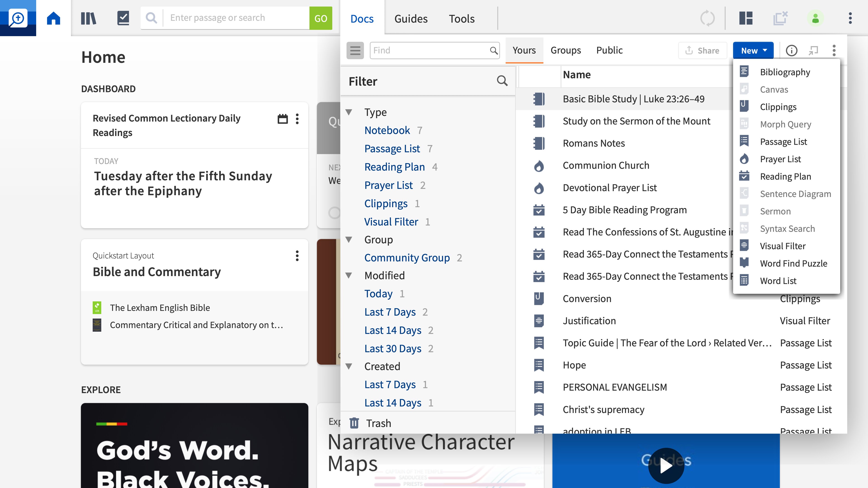Viewport: 868px width, 488px height.
Task: Select the Public tab
Action: 609,51
